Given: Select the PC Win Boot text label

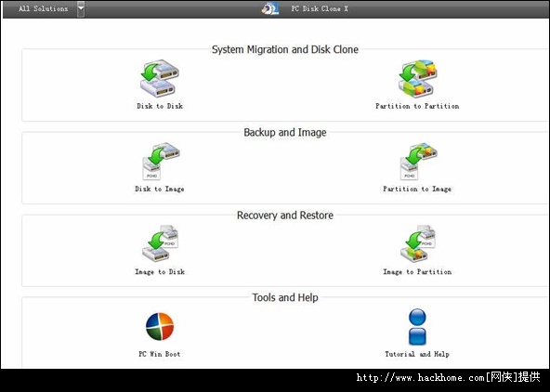Looking at the screenshot, I should click(160, 354).
